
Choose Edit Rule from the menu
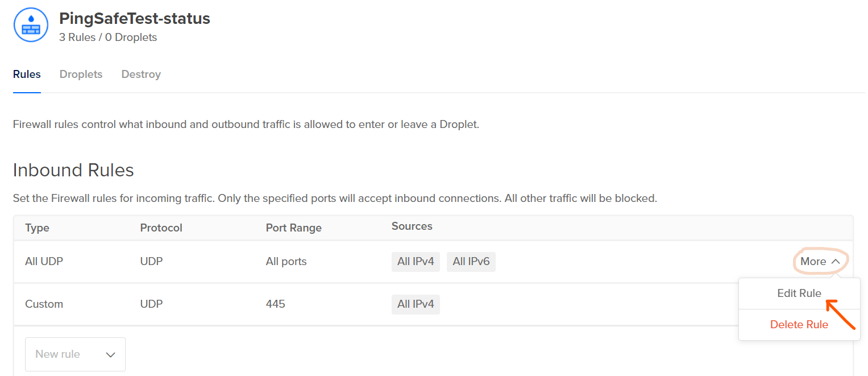(799, 294)
